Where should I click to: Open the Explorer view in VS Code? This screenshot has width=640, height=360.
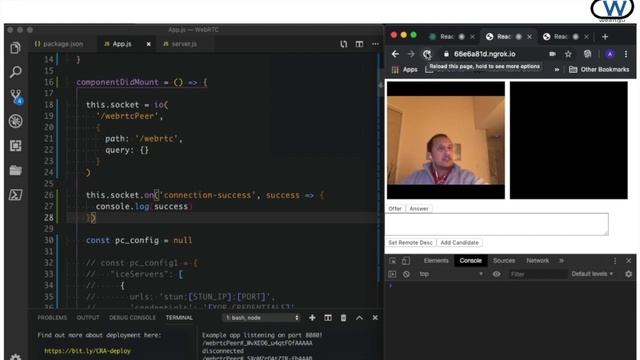click(16, 48)
